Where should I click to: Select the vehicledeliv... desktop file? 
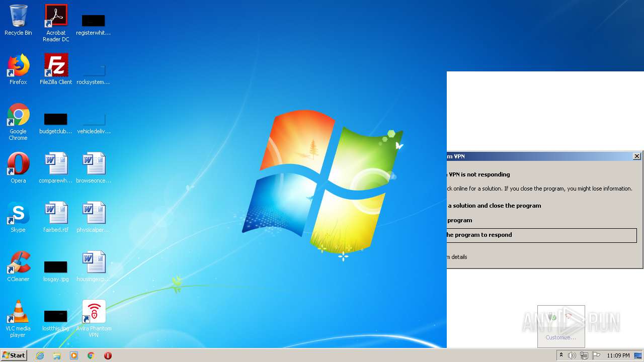(94, 124)
